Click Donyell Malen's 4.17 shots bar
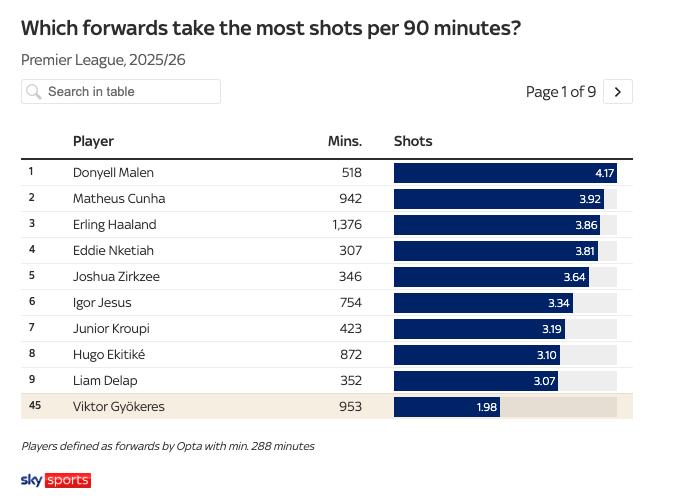The image size is (675, 500). 505,172
